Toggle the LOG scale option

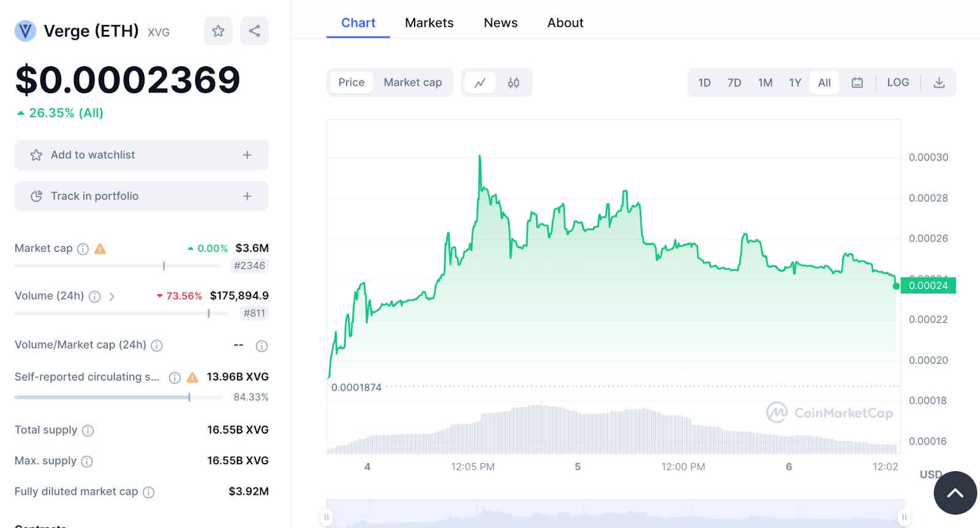(897, 83)
